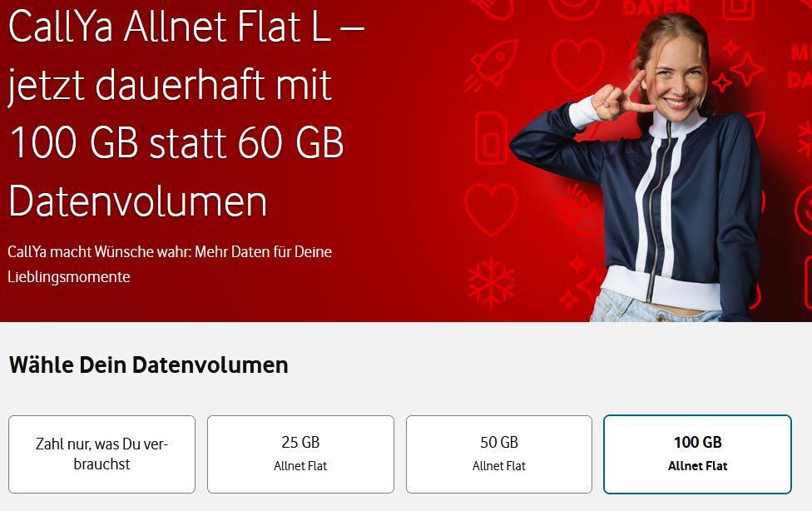Click the "CallYa Allnet Flat L" headline
The height and width of the screenshot is (511, 812).
pyautogui.click(x=186, y=27)
